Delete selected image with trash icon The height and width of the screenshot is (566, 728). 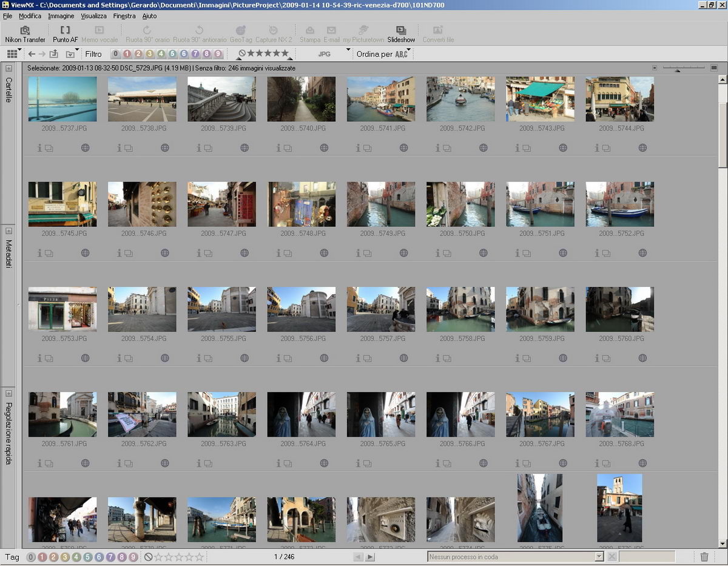coord(704,557)
